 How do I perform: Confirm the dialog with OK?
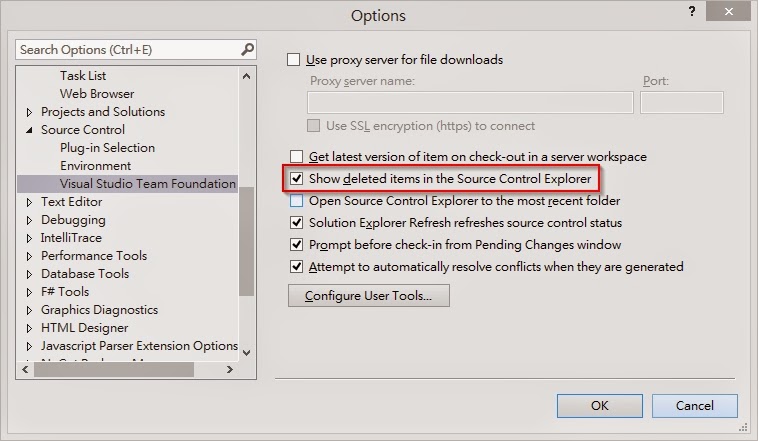[599, 406]
